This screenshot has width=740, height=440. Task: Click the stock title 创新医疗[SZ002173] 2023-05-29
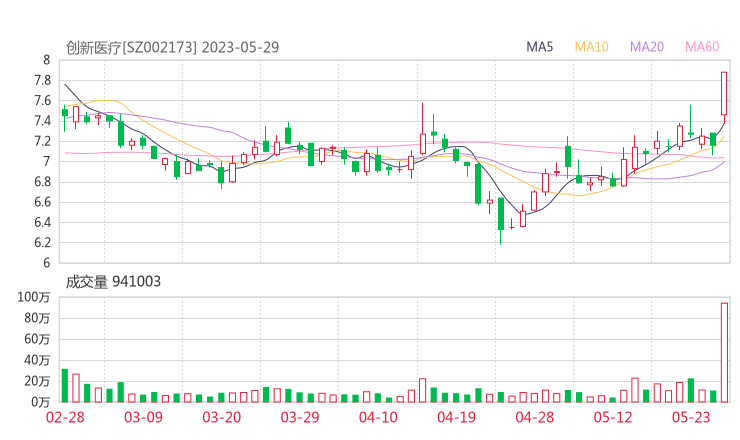coord(172,47)
